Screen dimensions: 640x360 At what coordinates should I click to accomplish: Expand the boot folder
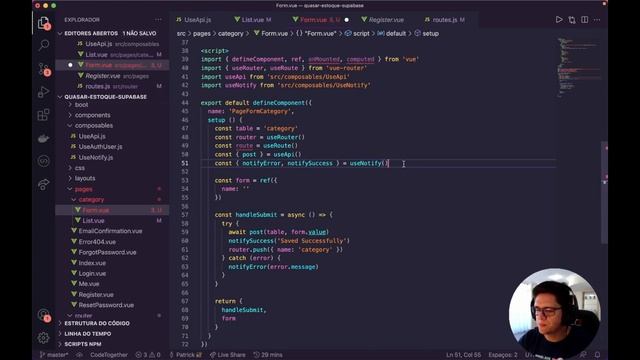click(81, 104)
